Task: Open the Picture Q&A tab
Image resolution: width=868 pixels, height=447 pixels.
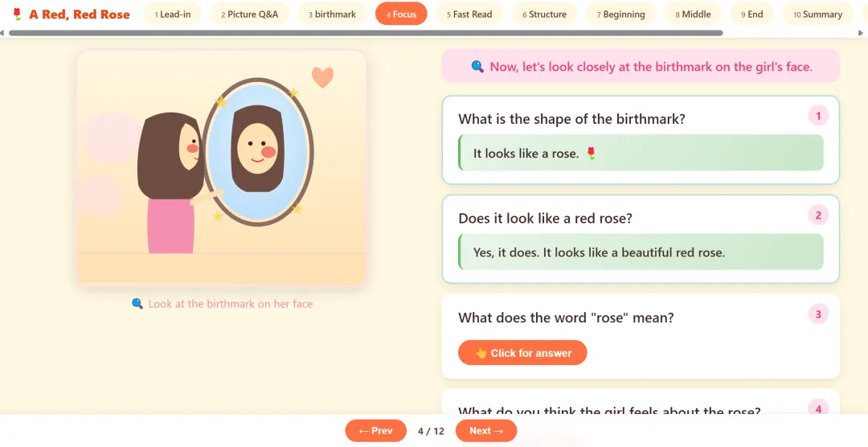Action: pyautogui.click(x=250, y=14)
